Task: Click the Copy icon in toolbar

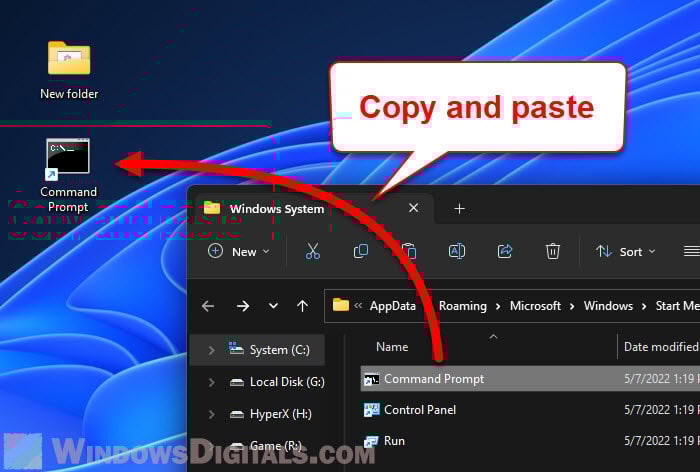Action: pos(361,251)
